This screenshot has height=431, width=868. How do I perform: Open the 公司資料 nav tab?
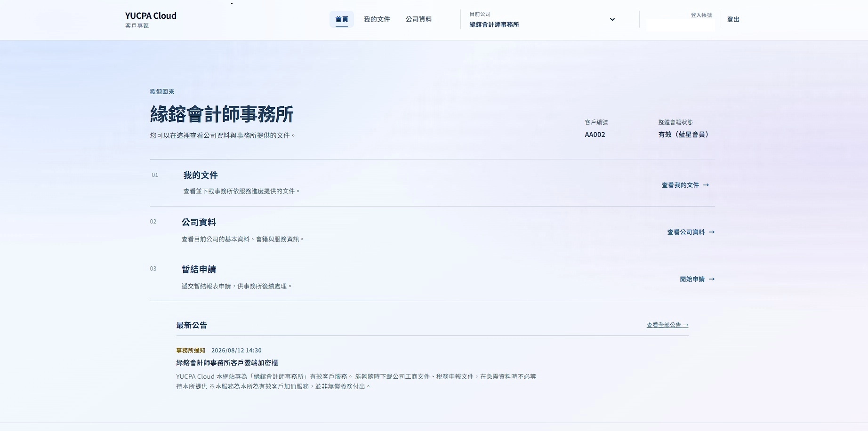(418, 19)
